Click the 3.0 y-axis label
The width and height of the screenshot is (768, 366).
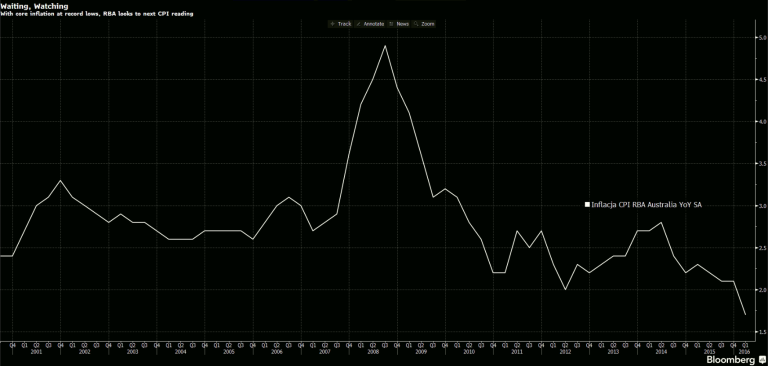pos(763,206)
